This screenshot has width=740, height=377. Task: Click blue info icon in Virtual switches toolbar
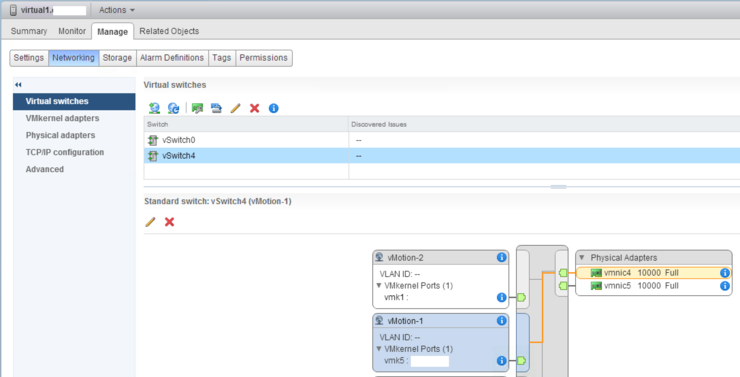coord(273,108)
